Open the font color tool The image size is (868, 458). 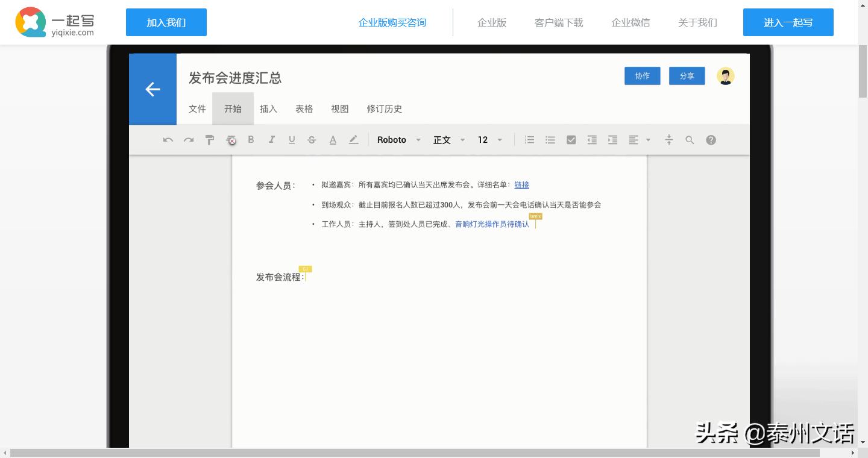(333, 139)
